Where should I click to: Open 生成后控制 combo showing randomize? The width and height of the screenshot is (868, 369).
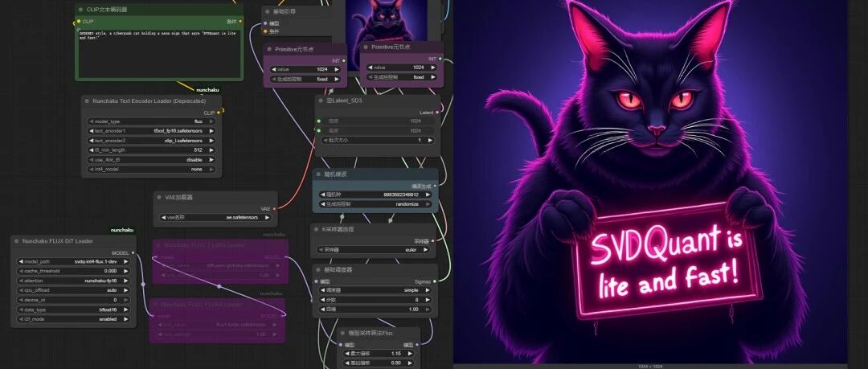(x=375, y=204)
